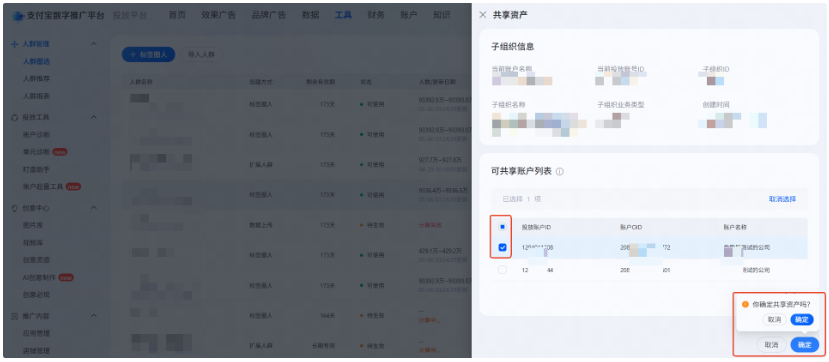Open 账户起量工具 in the sidebar
The image size is (829, 362).
pyautogui.click(x=43, y=187)
